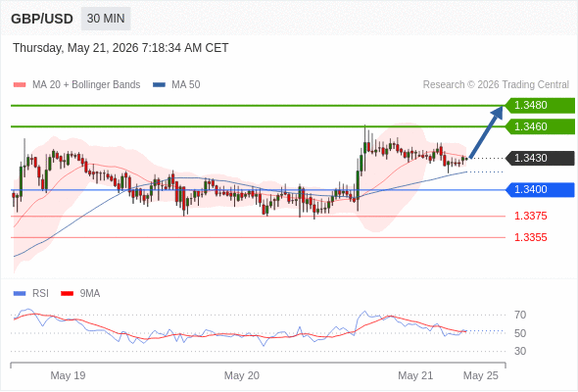Screen dimensions: 578x392
Task: Select the 1.3480 green resistance tag
Action: [x=540, y=106]
